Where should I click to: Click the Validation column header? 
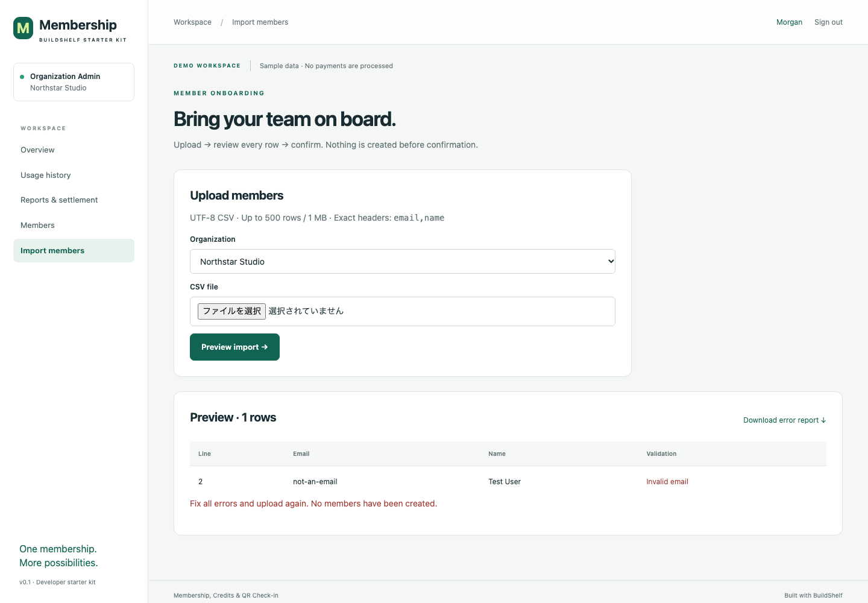tap(661, 454)
